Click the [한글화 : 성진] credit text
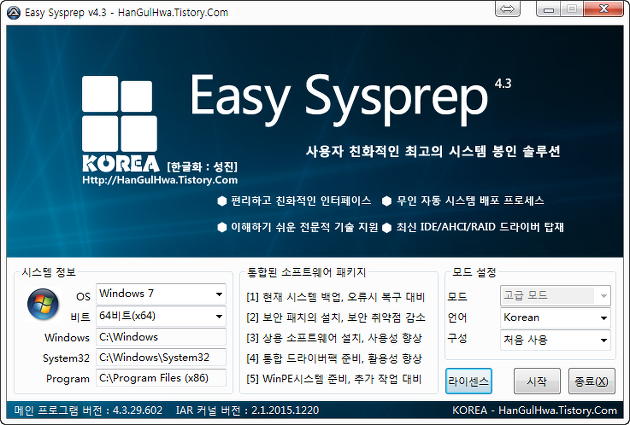The height and width of the screenshot is (425, 630). 202,166
